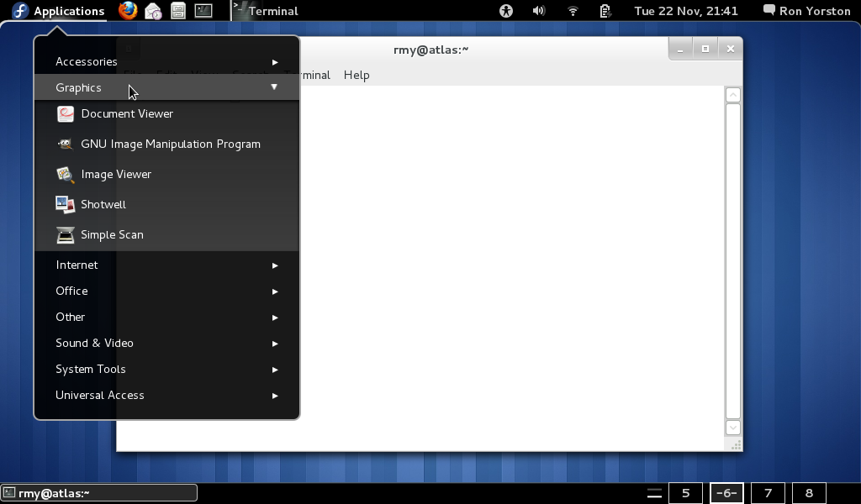This screenshot has width=861, height=504.
Task: Launch GNU Image Manipulation Program
Action: coord(170,144)
